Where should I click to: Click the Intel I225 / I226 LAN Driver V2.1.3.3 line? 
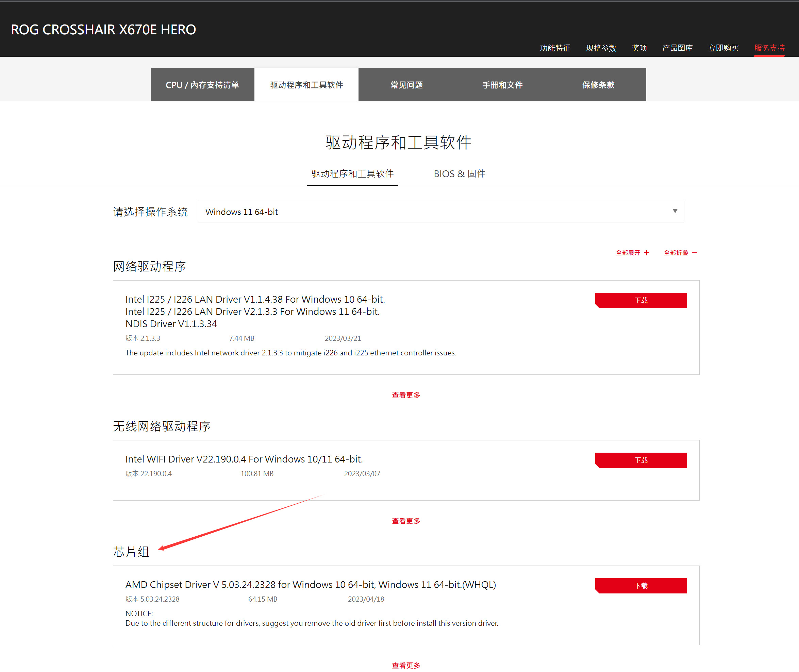(x=253, y=312)
